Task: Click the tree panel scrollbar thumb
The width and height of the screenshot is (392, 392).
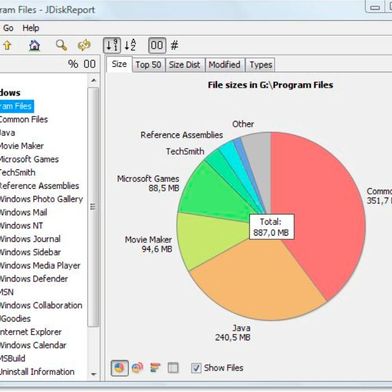Action: click(x=94, y=207)
